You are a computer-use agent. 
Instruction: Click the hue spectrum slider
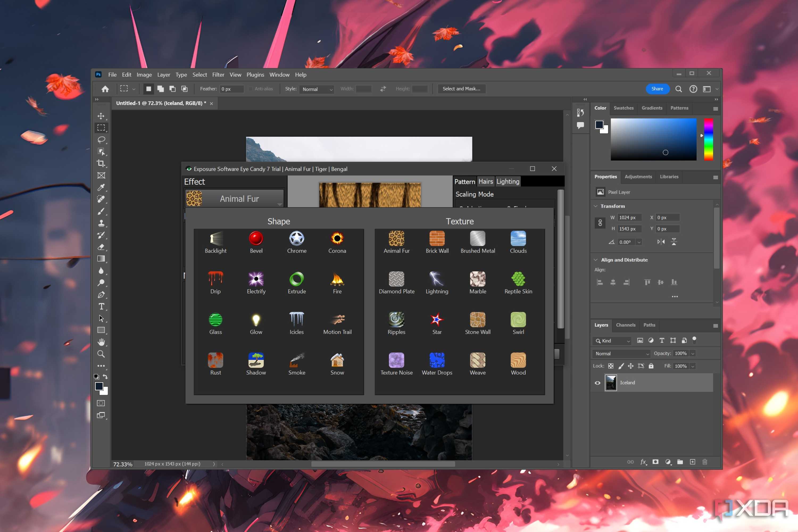[x=708, y=139]
